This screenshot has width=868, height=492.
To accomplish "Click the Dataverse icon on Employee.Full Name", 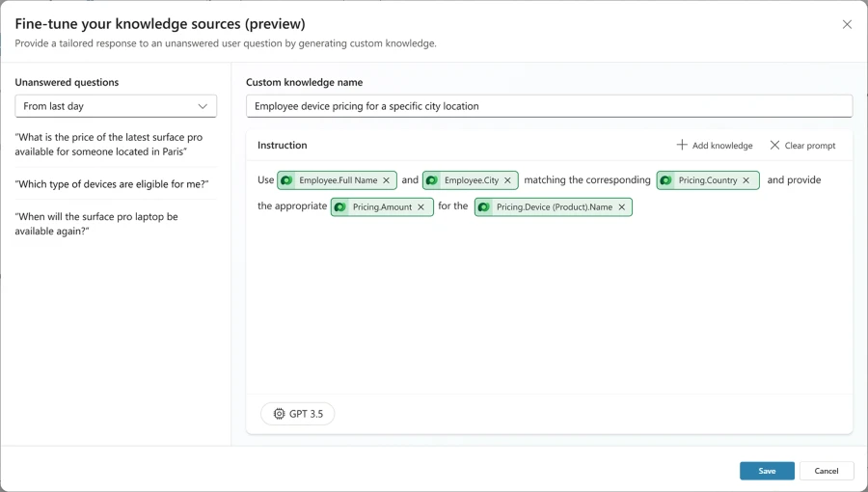I will [286, 180].
